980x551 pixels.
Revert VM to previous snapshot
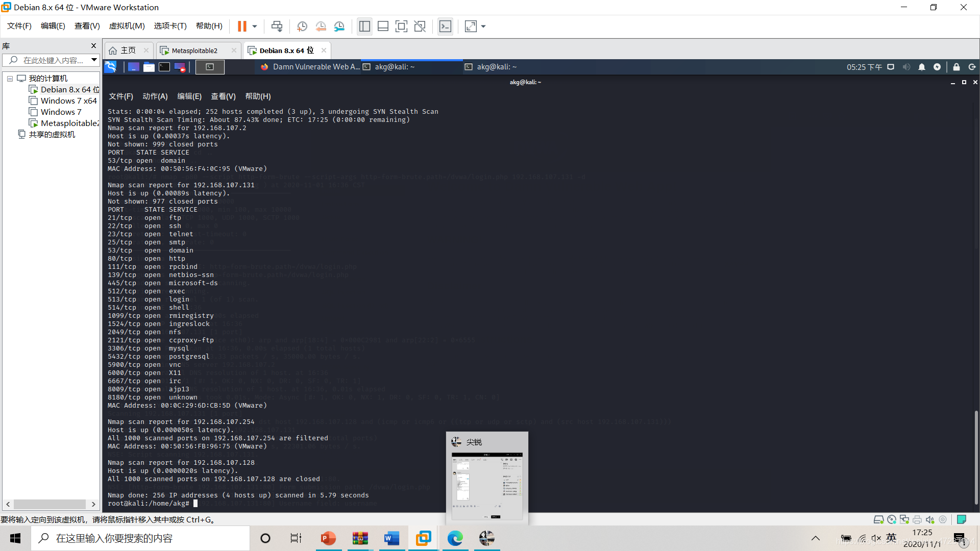pos(321,26)
